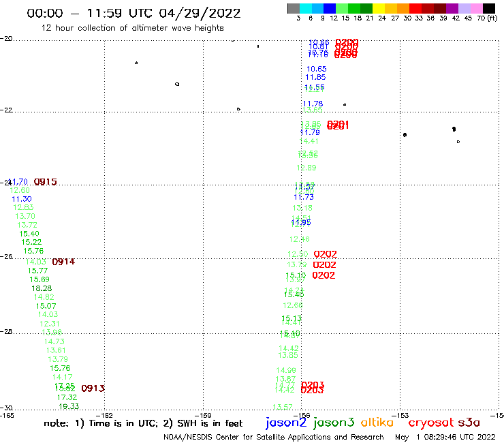Click the value 12.83
Viewport: 504px width, 443px height.
click(23, 207)
